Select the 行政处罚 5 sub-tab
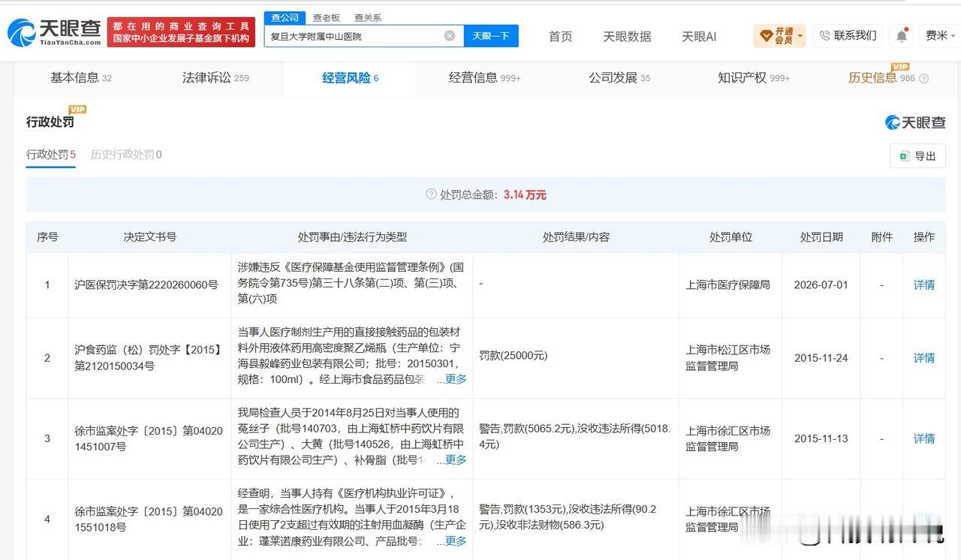 click(x=51, y=155)
